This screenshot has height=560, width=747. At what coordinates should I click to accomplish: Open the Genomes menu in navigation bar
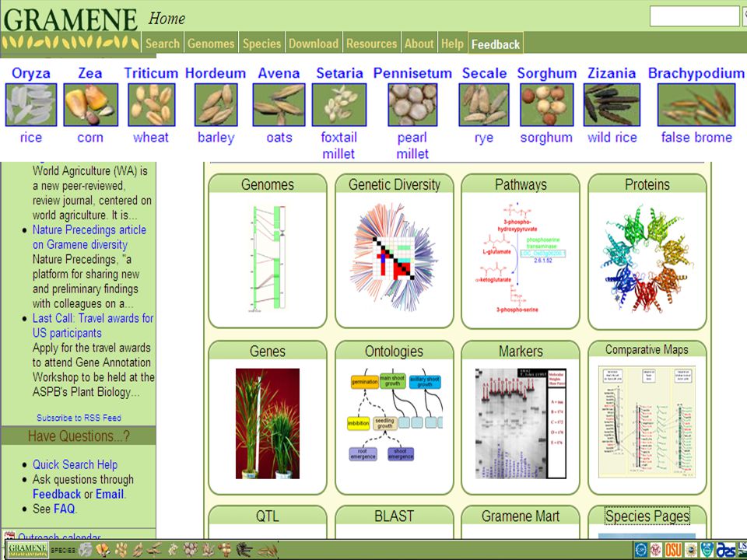point(211,44)
